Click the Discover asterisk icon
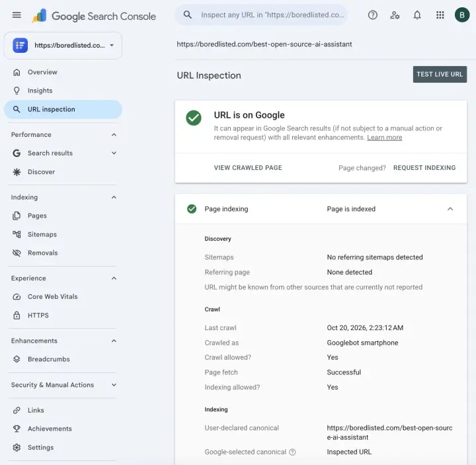 (17, 172)
